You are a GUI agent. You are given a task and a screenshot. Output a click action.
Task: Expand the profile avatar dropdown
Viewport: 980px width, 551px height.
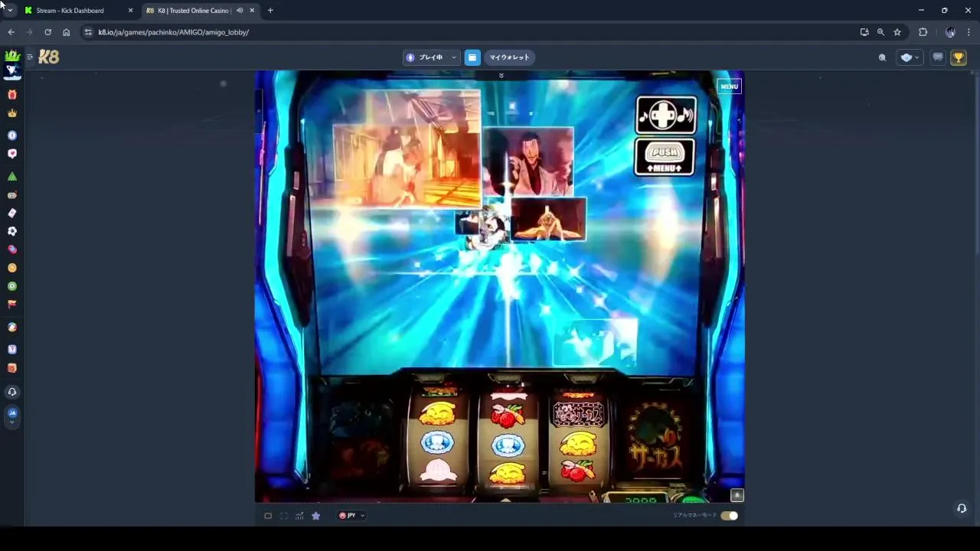tap(909, 57)
